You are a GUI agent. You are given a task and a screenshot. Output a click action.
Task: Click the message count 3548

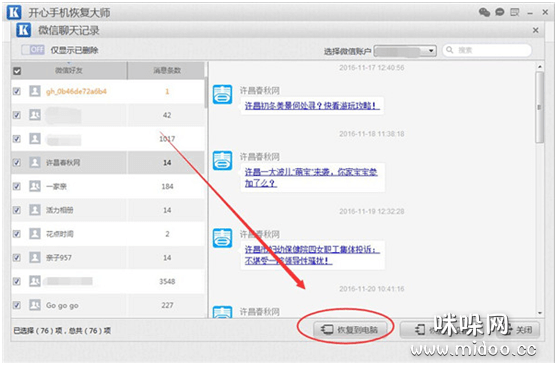point(167,282)
